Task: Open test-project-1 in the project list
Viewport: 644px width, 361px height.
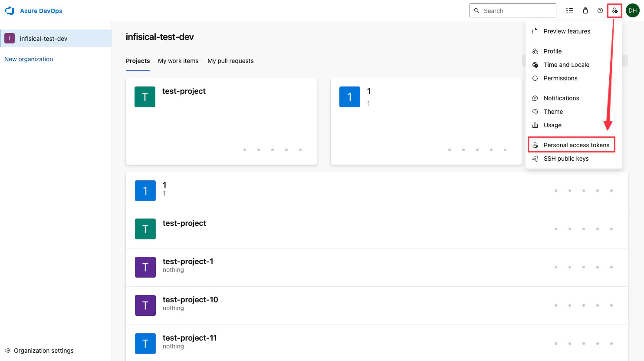Action: tap(188, 262)
